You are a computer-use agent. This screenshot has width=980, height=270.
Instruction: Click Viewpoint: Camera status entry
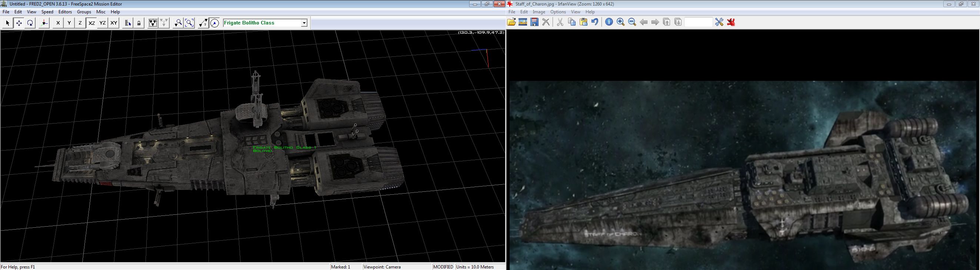(x=382, y=267)
